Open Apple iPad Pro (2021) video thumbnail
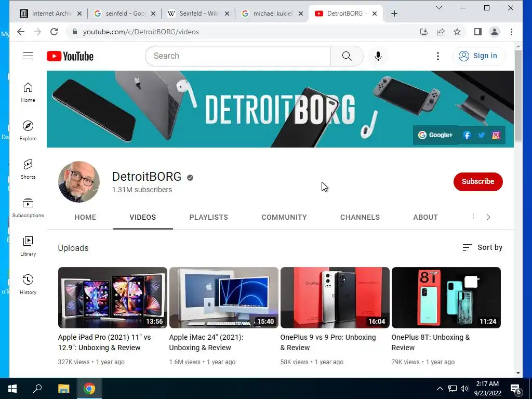The height and width of the screenshot is (399, 532). click(x=113, y=298)
